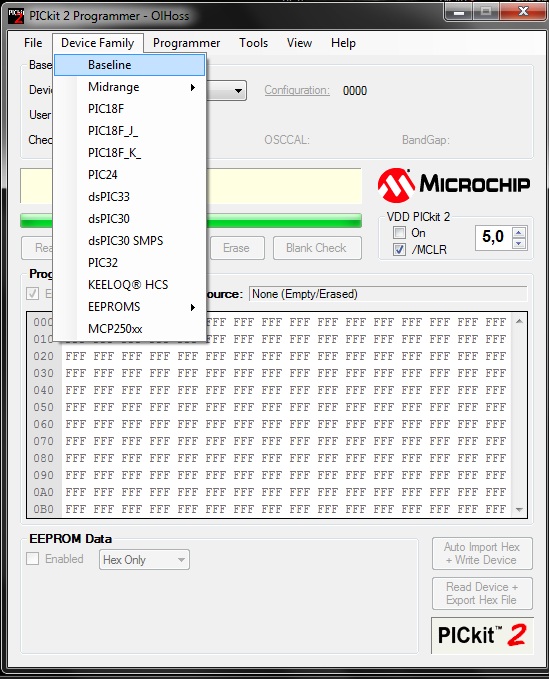Select dsPIC30 SMPS family

click(129, 241)
